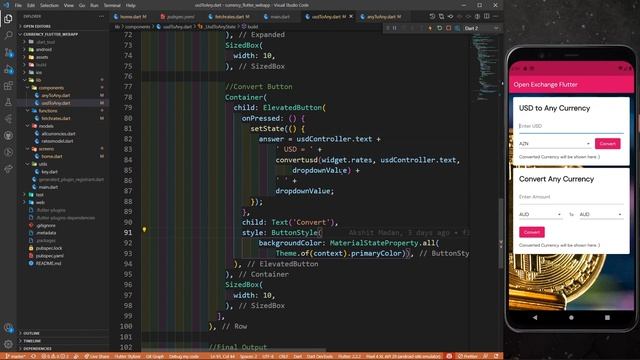Switch to the pubspec.yaml tab
The height and width of the screenshot is (360, 640).
click(178, 17)
